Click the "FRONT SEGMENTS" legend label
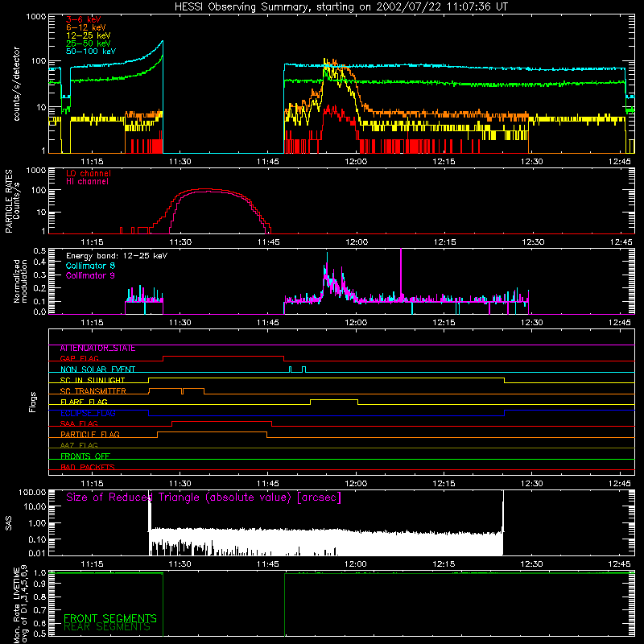 110,618
